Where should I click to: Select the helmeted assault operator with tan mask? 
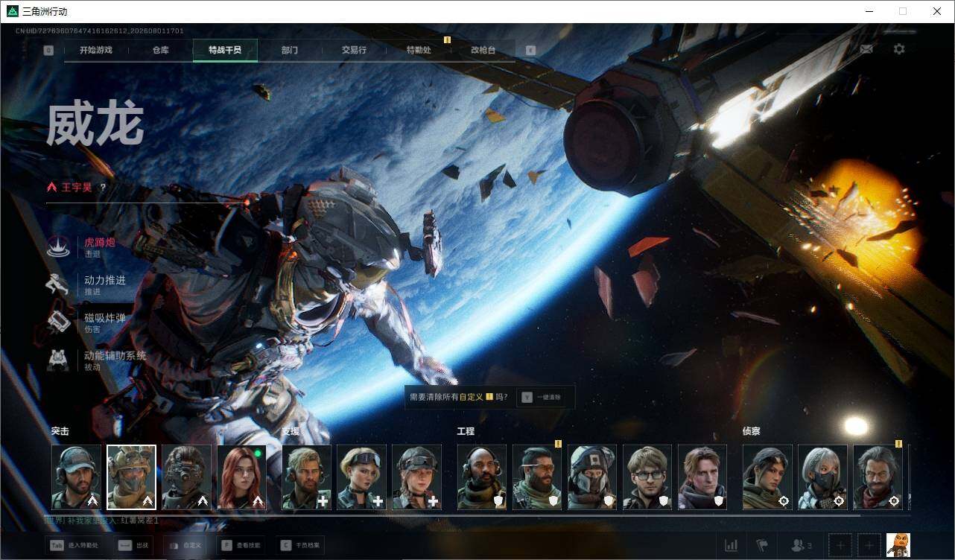132,477
